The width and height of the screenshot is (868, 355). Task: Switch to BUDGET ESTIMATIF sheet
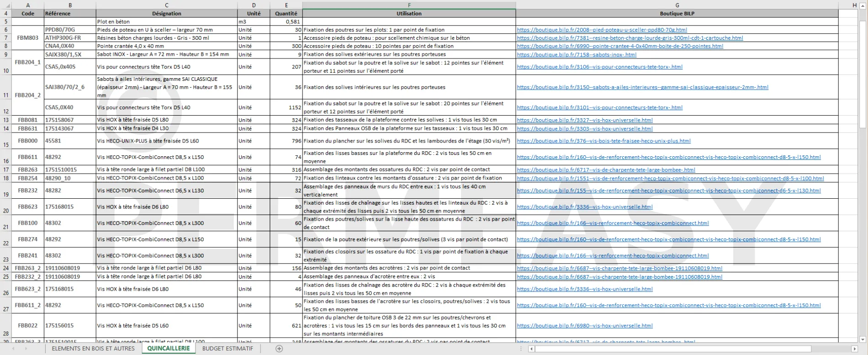(228, 349)
